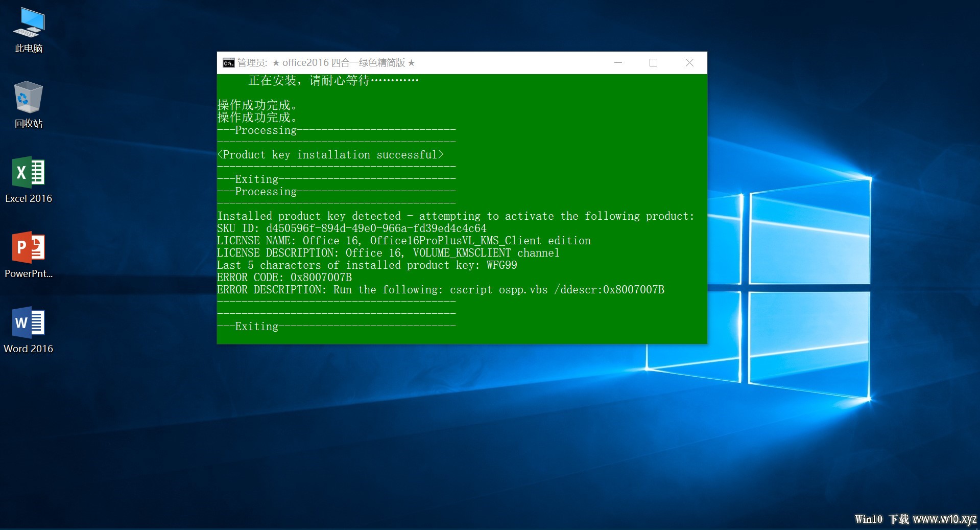Click the console title text '管理员: ★ office2016 四合一绿色精简版 ★'
980x530 pixels.
point(326,63)
